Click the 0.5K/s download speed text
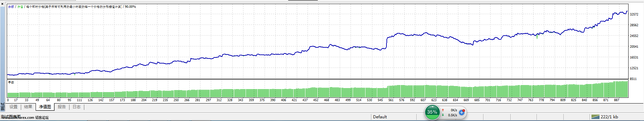This screenshot has height=121, width=644. (453, 115)
